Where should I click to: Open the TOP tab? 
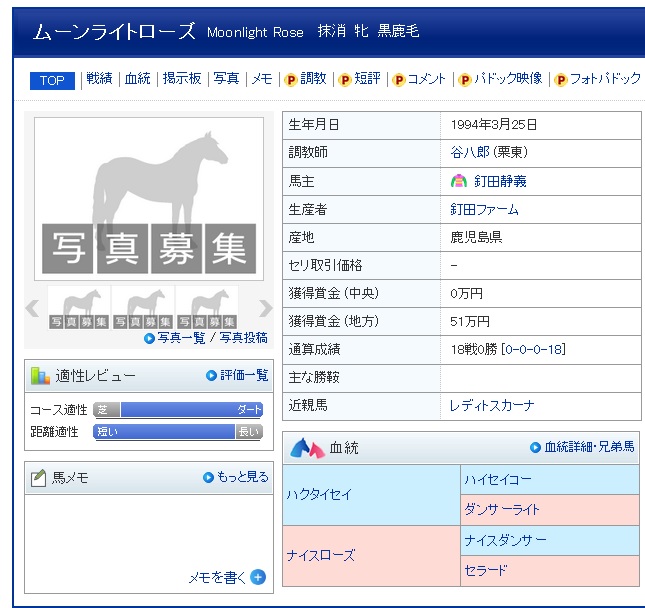pyautogui.click(x=52, y=80)
